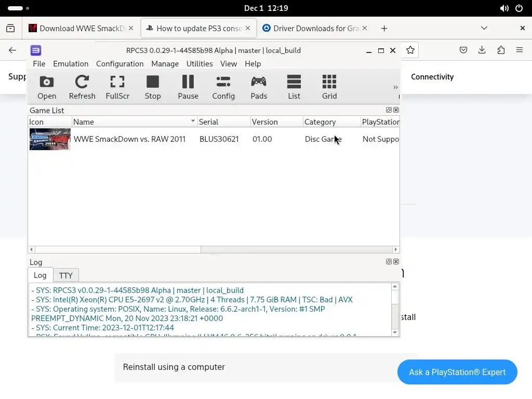
Task: Float the Log panel
Action: (389, 262)
